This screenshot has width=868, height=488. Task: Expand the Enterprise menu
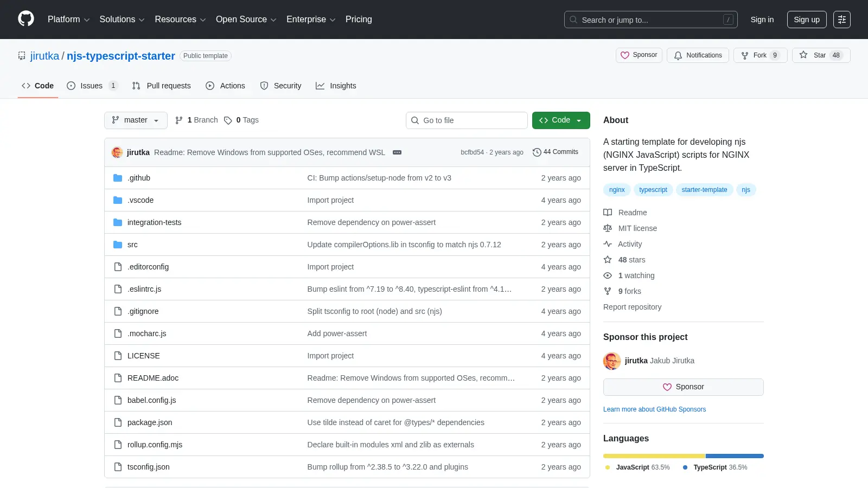coord(311,20)
